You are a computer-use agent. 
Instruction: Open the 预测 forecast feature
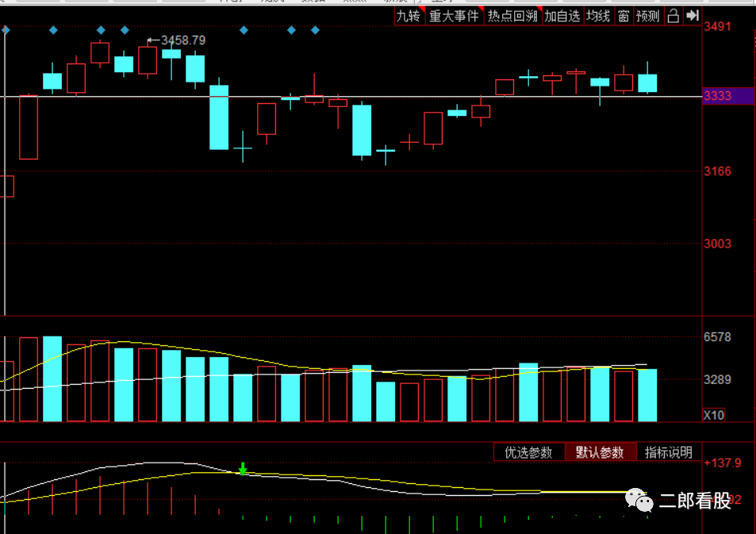pyautogui.click(x=647, y=16)
